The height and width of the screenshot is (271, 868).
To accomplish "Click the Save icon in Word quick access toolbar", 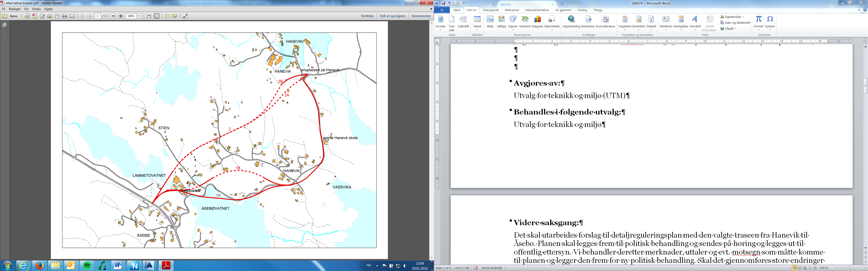I will [x=444, y=3].
